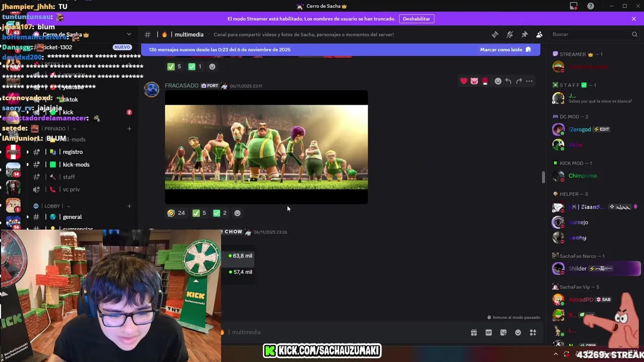This screenshot has height=362, width=644.
Task: Click the chat scrollbar thumb
Action: click(543, 177)
